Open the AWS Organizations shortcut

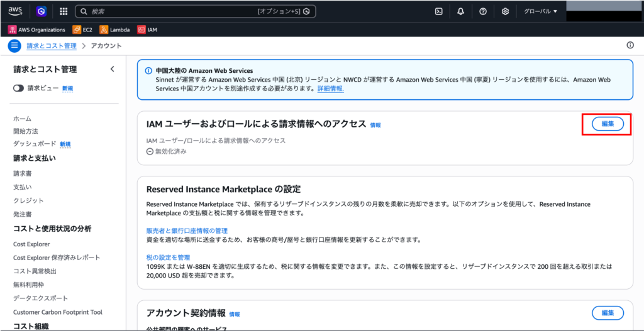tap(37, 30)
